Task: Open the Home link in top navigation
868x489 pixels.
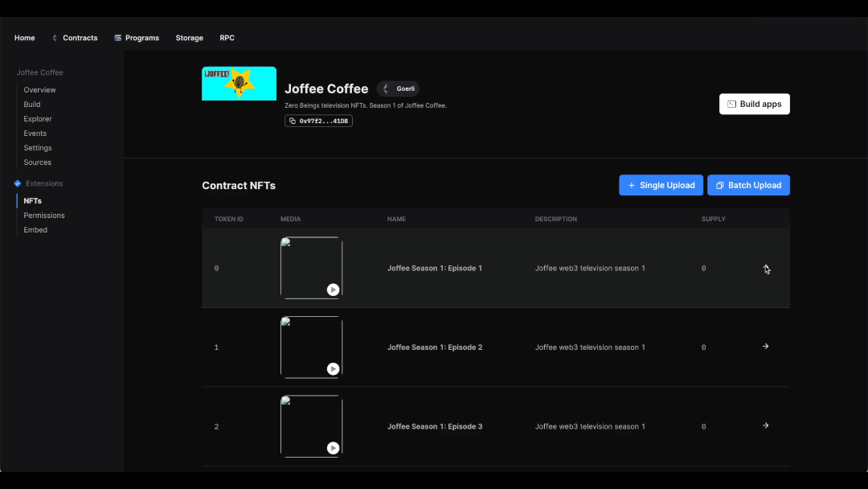Action: [25, 38]
